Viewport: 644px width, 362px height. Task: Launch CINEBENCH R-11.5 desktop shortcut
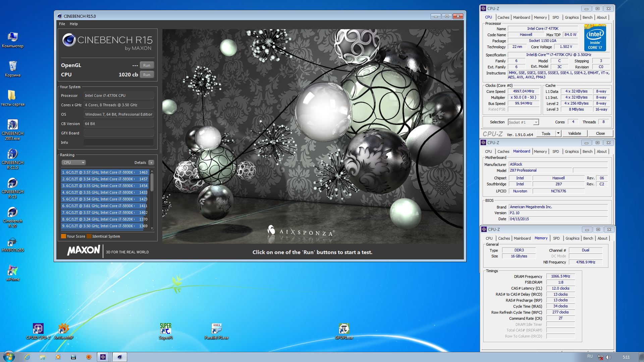[12, 159]
